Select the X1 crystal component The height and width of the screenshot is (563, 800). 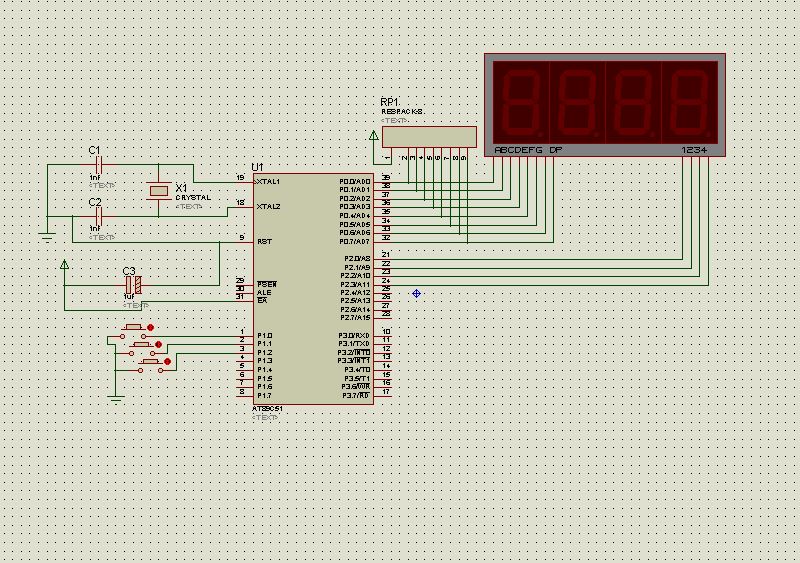159,191
